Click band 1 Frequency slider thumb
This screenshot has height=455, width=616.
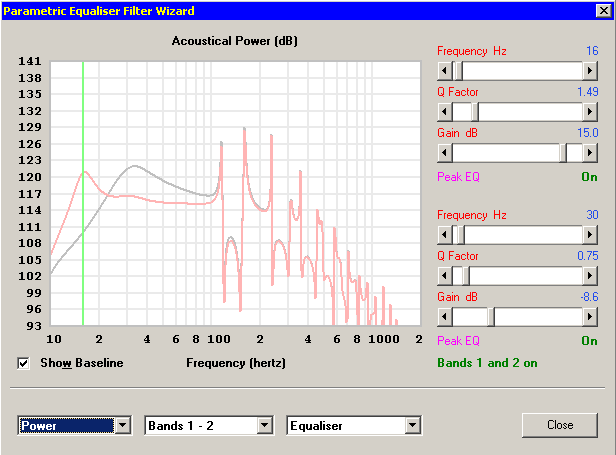point(458,71)
